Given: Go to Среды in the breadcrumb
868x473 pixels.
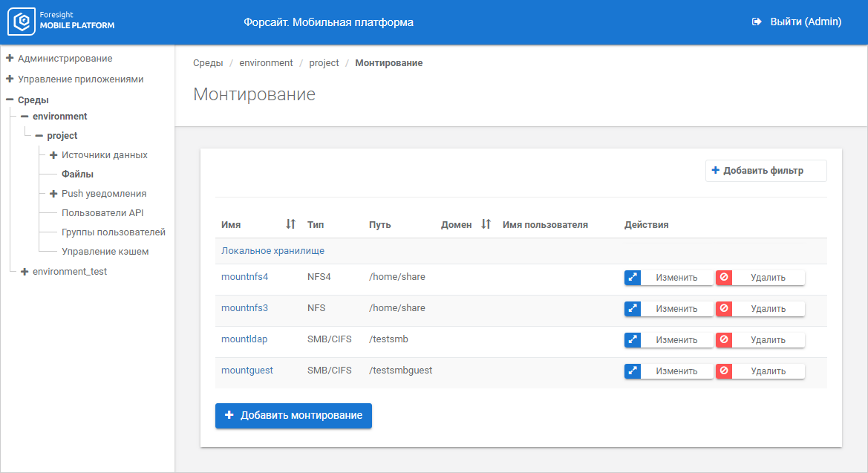Looking at the screenshot, I should (x=208, y=63).
